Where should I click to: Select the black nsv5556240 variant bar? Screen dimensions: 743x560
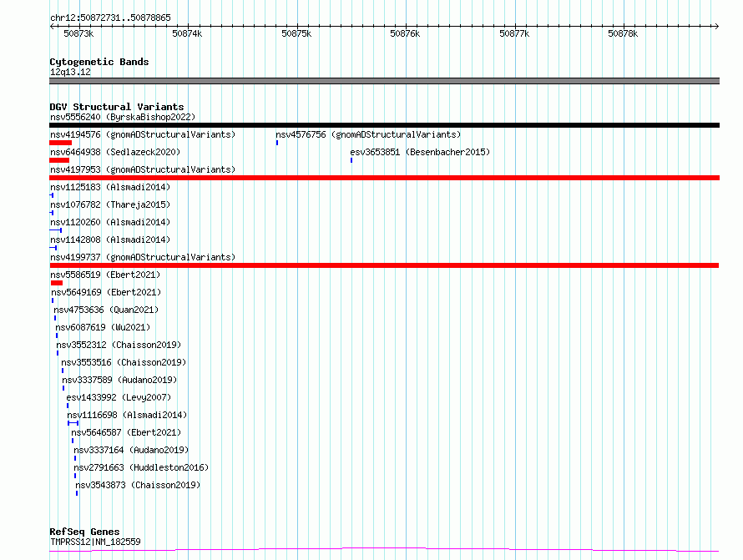(x=384, y=125)
